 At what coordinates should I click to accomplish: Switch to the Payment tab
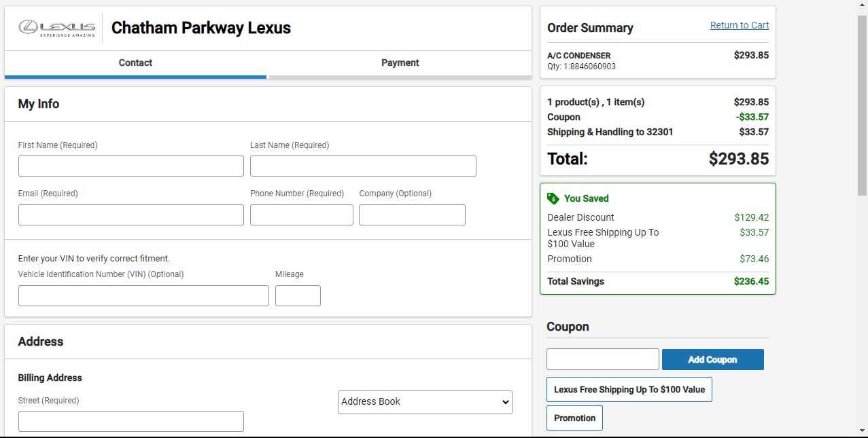coord(400,63)
